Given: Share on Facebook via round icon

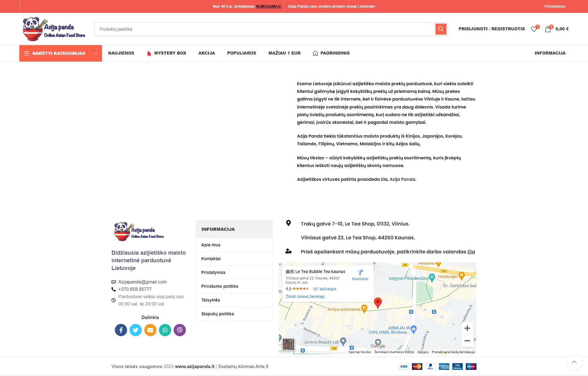Looking at the screenshot, I should [x=121, y=330].
